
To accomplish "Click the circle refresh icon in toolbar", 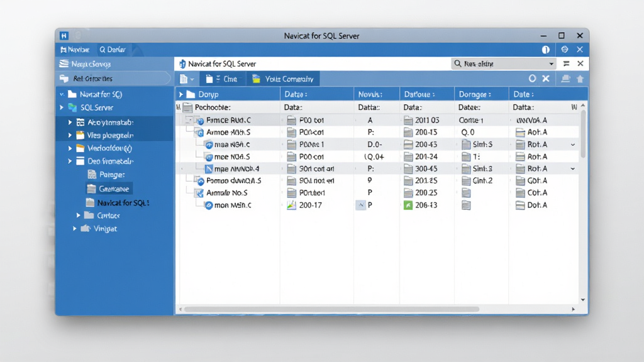I will [532, 79].
